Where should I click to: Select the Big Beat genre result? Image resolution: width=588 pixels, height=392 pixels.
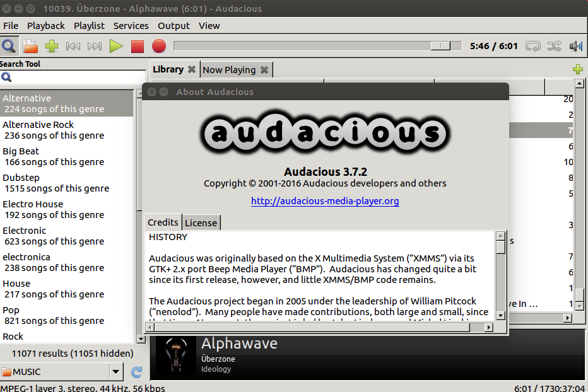click(x=66, y=157)
